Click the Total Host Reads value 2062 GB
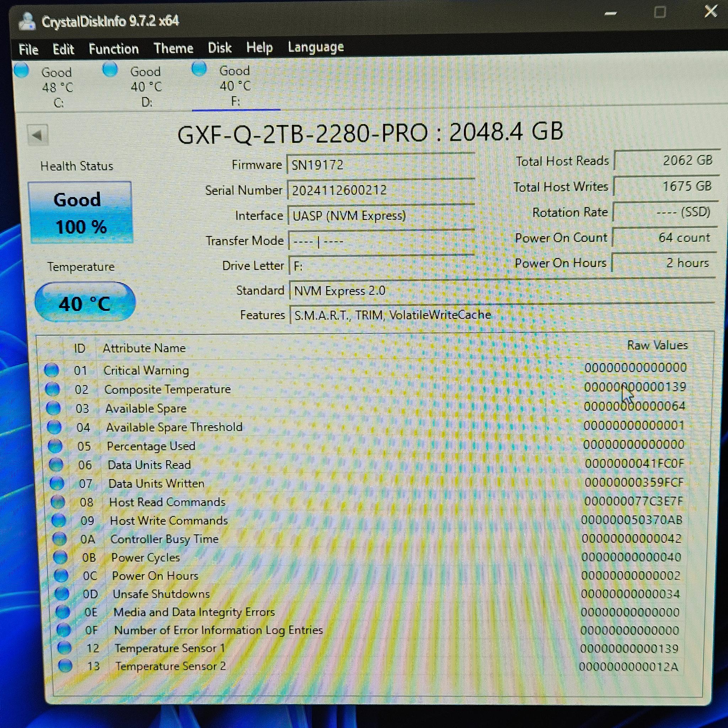Image resolution: width=728 pixels, height=728 pixels. (667, 160)
